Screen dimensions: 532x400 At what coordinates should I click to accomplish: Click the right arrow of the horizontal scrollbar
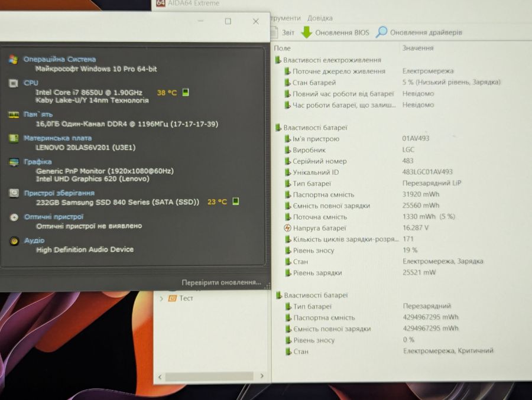(262, 376)
